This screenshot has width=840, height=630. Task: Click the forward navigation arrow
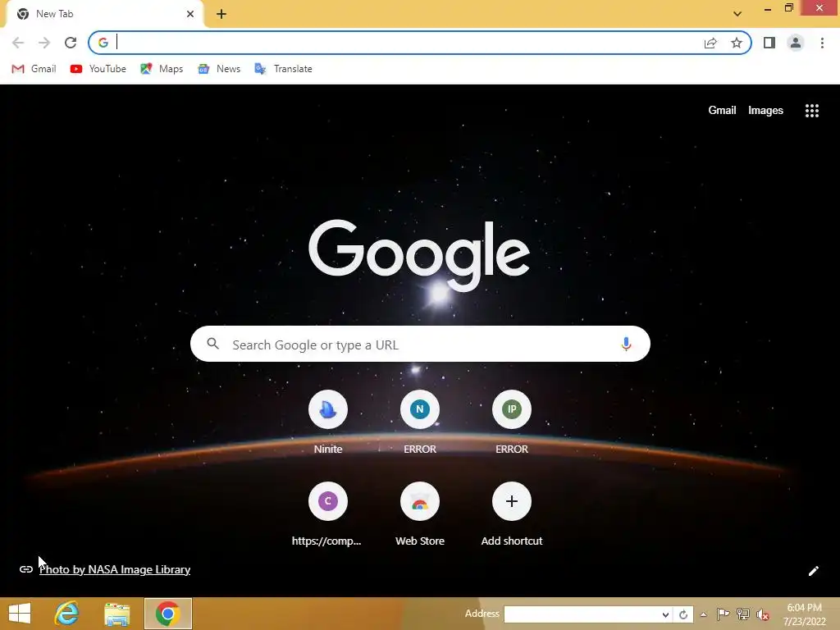(x=44, y=43)
